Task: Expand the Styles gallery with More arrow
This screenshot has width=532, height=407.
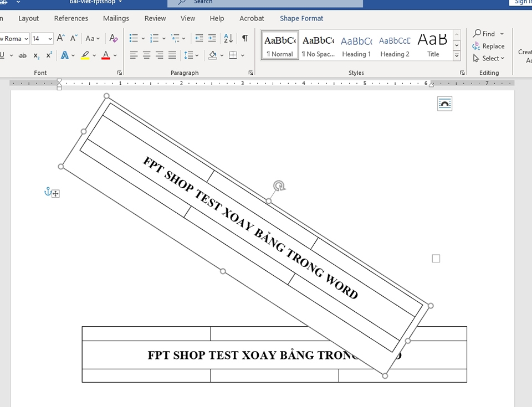Action: (x=456, y=55)
